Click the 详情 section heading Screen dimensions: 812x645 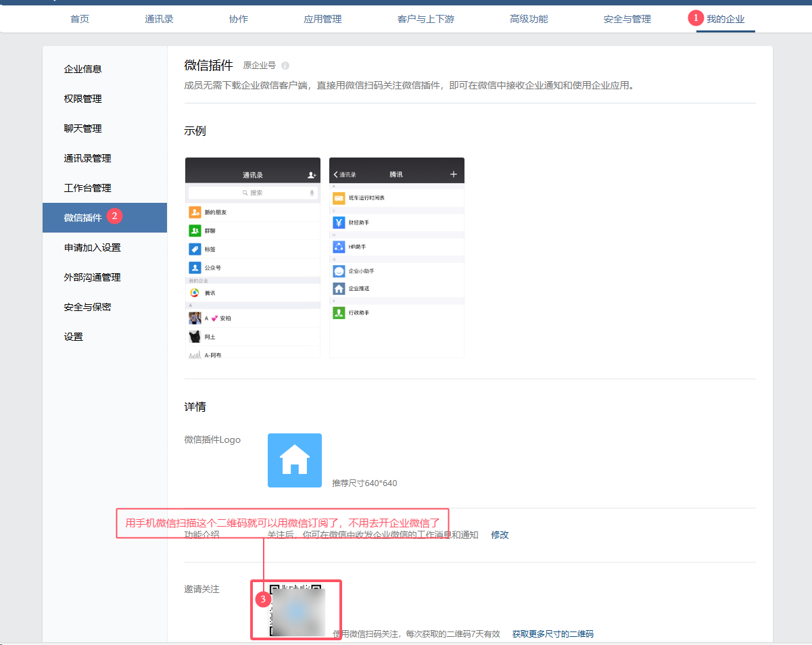(195, 407)
